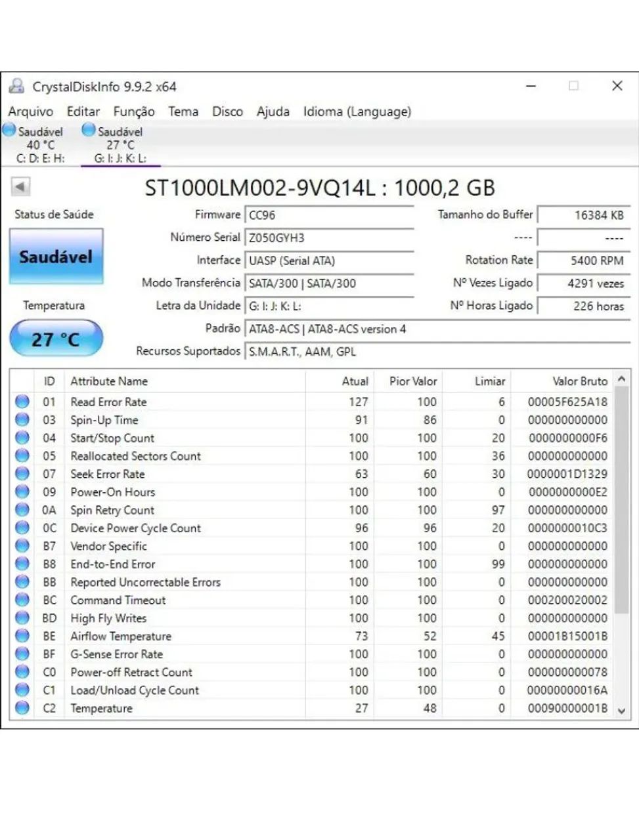
Task: Click status orb for Reallocated Sectors Count
Action: pos(22,455)
